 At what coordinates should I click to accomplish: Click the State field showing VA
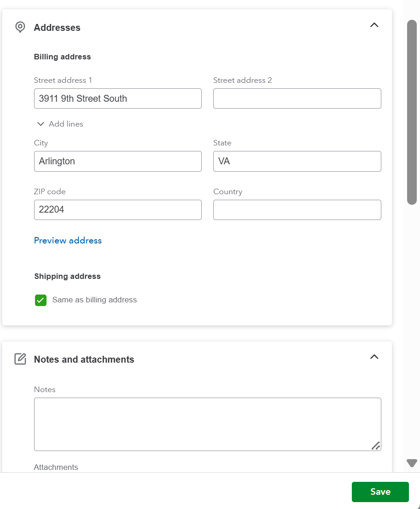297,161
